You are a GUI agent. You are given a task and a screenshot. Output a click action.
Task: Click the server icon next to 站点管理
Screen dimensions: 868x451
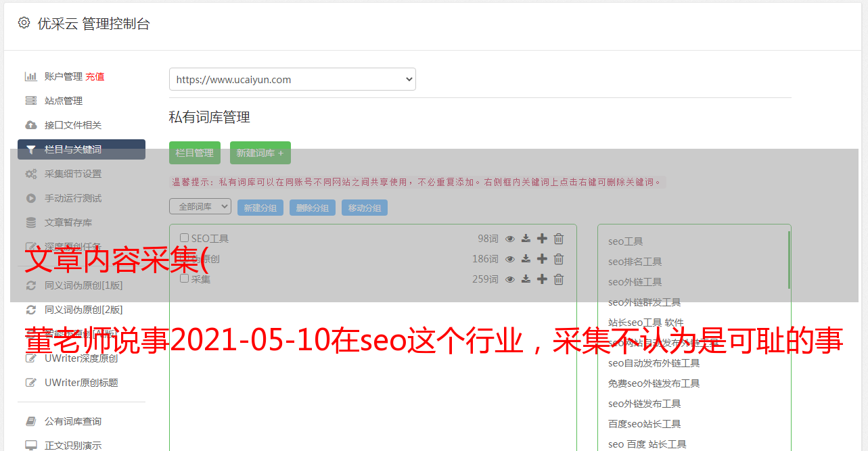(x=31, y=101)
